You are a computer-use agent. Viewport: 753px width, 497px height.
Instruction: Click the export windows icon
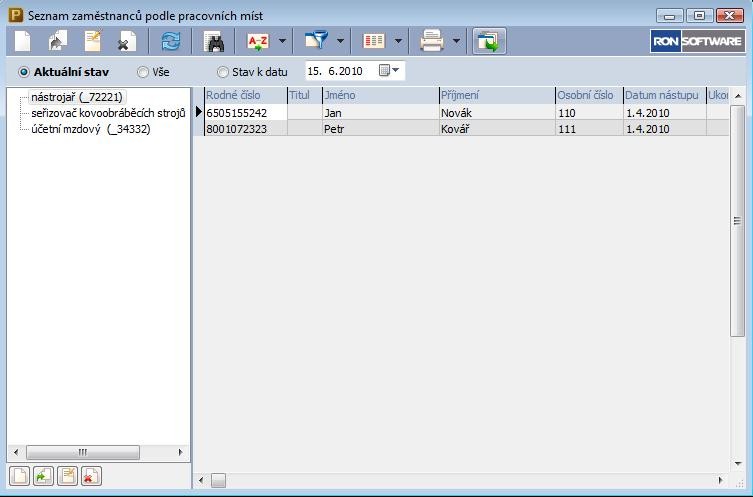click(489, 41)
